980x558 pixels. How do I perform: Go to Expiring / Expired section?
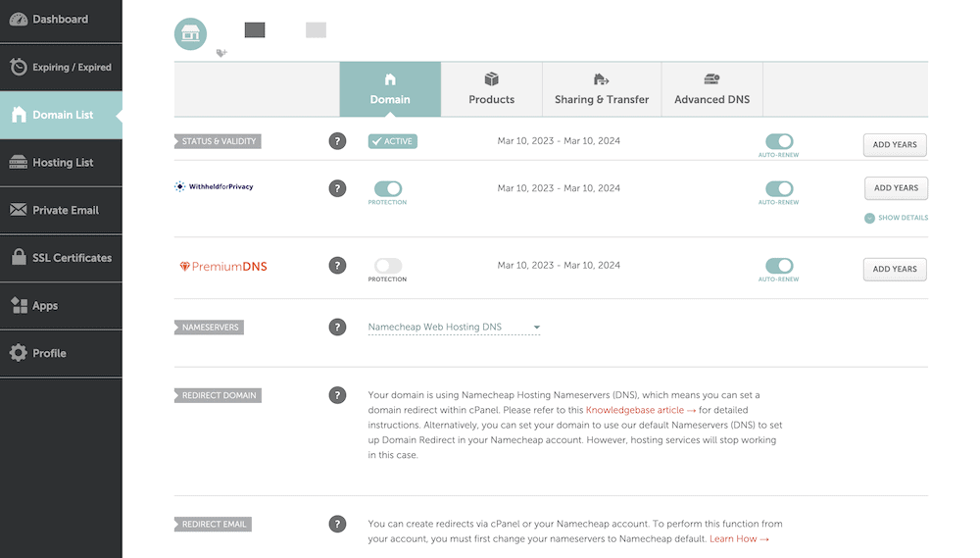tap(61, 67)
